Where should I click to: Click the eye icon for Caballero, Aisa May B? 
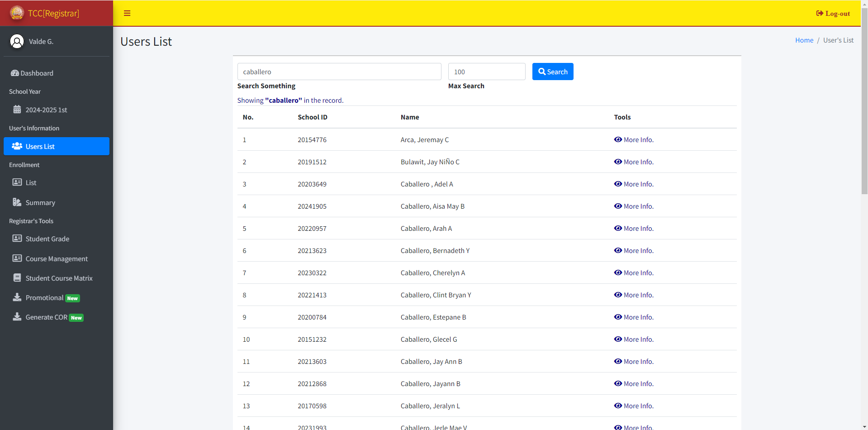tap(618, 206)
